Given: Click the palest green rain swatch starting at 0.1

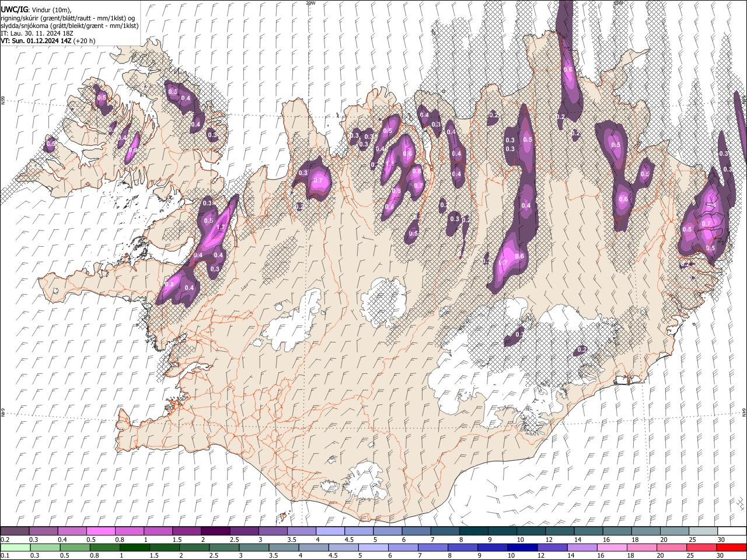Looking at the screenshot, I should tap(15, 547).
